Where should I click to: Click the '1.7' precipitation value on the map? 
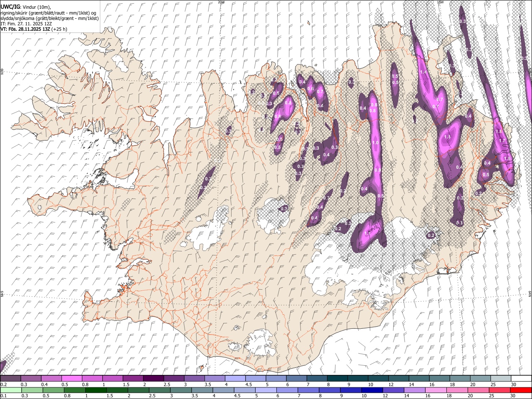tap(502, 141)
